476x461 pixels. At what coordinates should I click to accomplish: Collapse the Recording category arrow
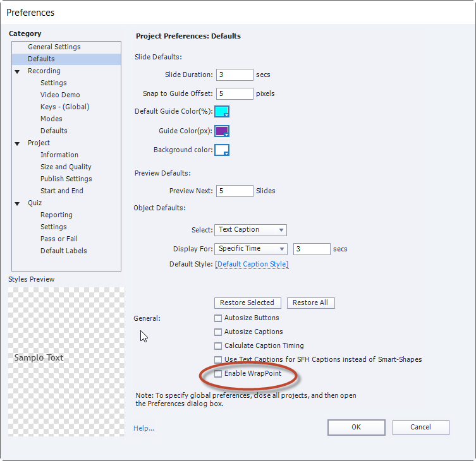(x=17, y=71)
